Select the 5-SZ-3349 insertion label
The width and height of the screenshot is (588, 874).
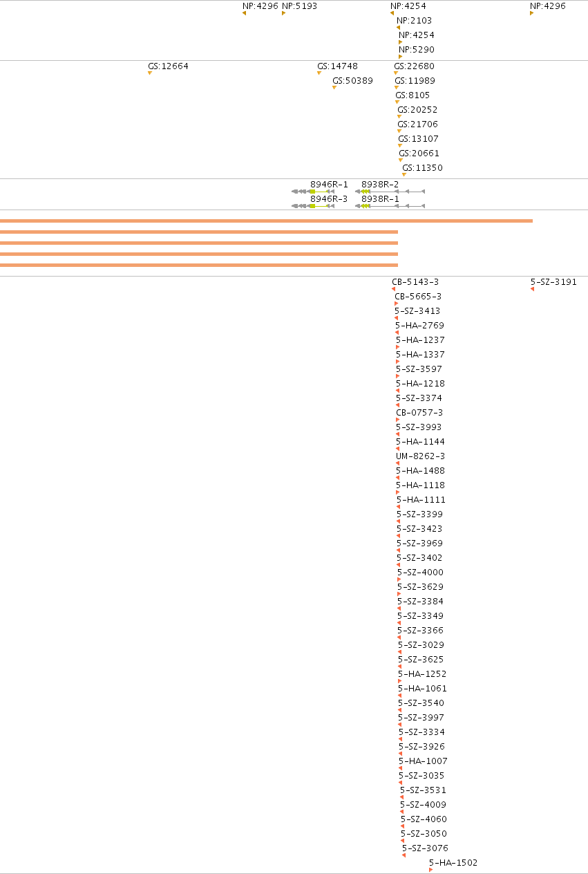[420, 616]
